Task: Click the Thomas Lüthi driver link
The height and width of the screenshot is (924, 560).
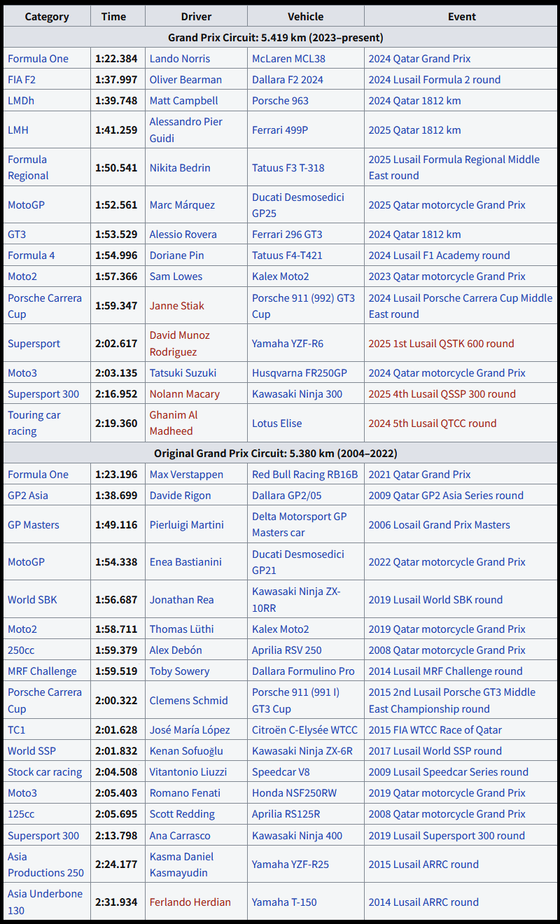Action: coord(181,629)
